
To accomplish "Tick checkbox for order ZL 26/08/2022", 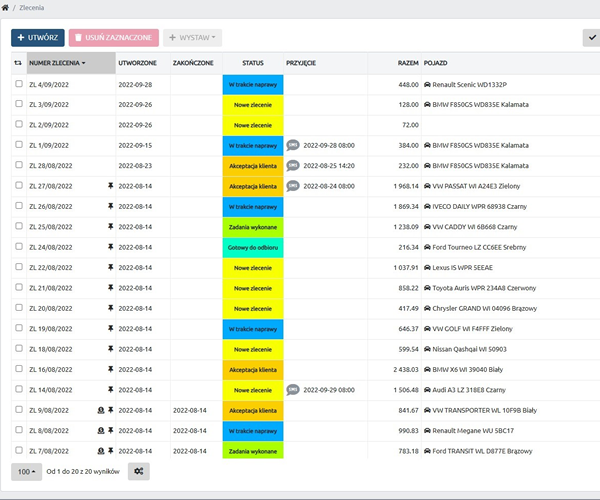I will tap(19, 206).
